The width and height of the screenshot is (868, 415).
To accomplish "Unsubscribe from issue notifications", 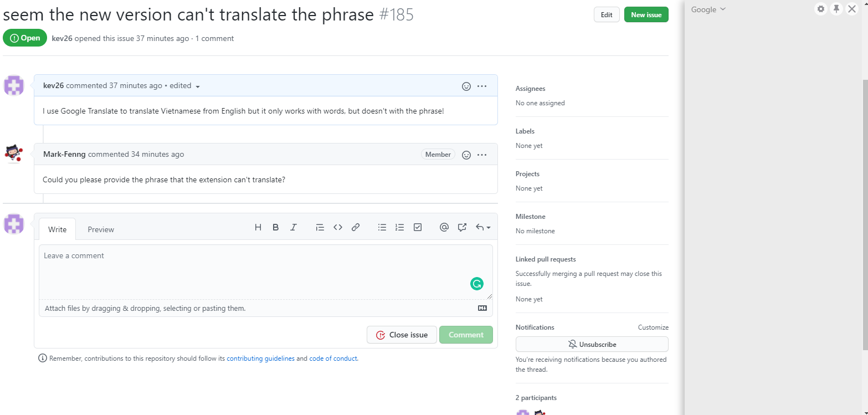I will [x=592, y=344].
